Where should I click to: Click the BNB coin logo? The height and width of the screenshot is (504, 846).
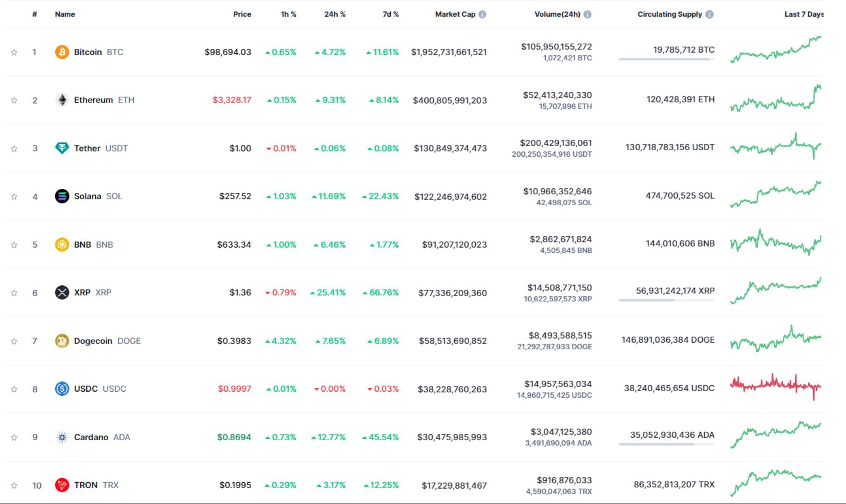point(61,244)
